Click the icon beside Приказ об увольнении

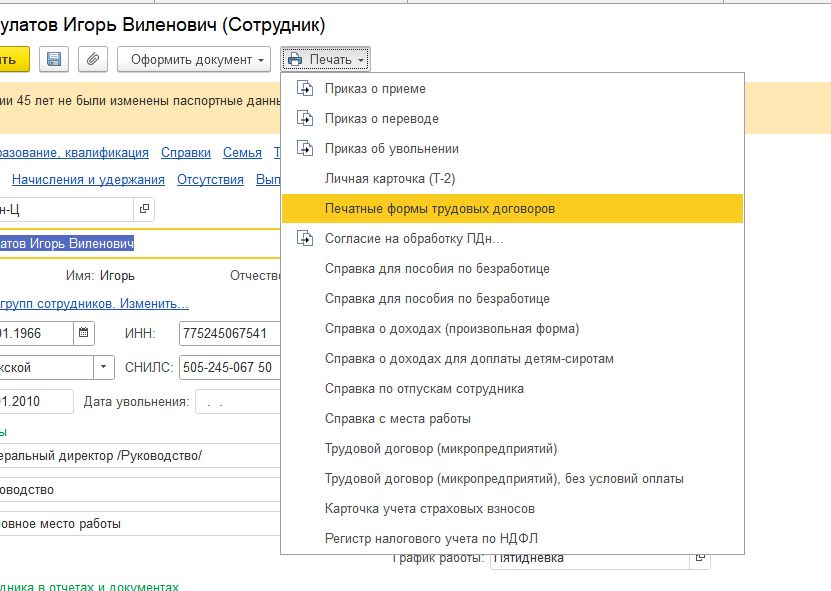pyautogui.click(x=306, y=149)
